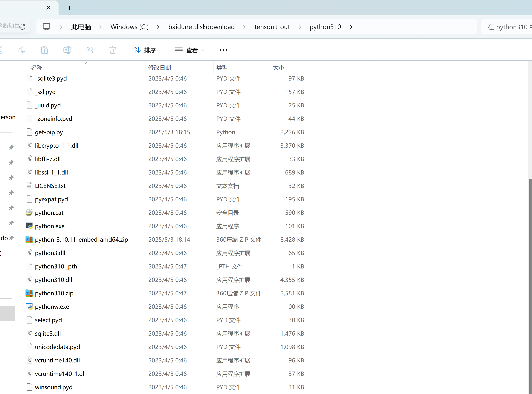Expand the chevron after python310 in the breadcrumb

(351, 27)
